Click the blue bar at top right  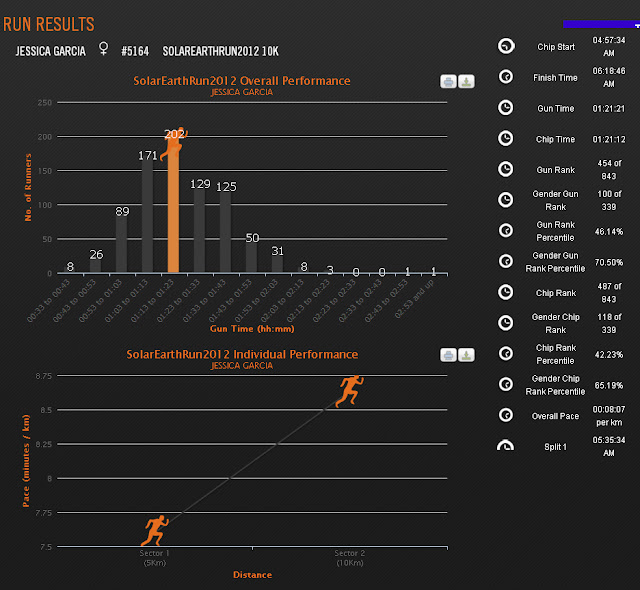[x=601, y=24]
